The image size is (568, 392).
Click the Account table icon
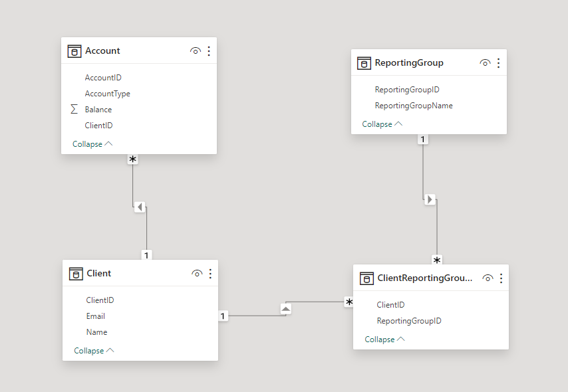pyautogui.click(x=74, y=51)
